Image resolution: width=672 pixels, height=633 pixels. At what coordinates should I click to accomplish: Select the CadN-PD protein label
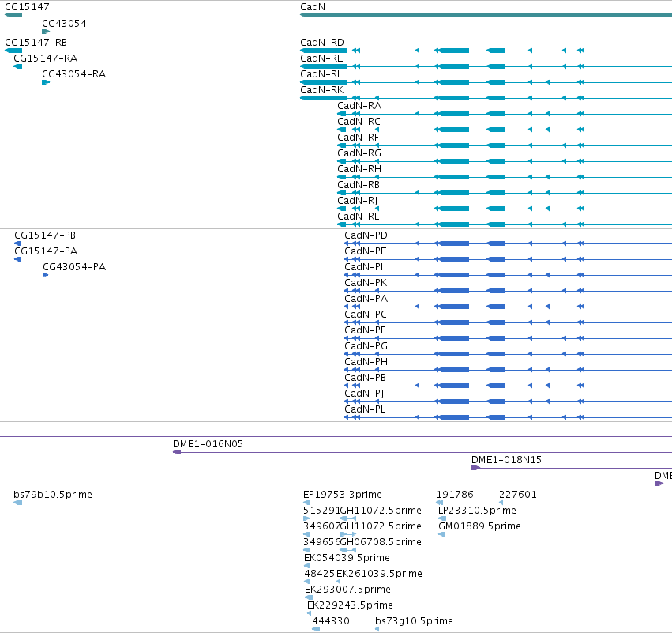click(x=366, y=235)
